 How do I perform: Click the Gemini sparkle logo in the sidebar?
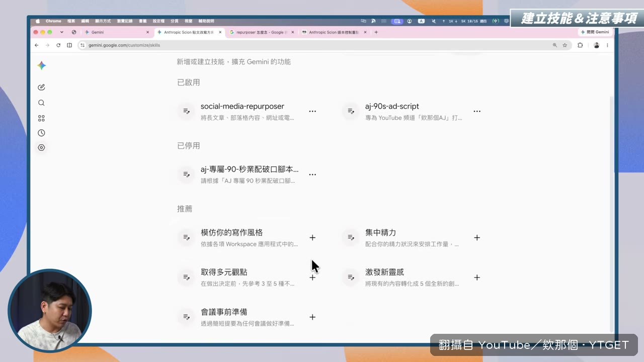tap(42, 65)
